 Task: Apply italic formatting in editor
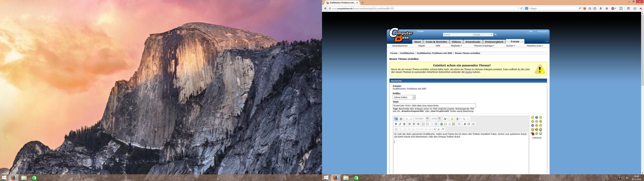pos(400,124)
